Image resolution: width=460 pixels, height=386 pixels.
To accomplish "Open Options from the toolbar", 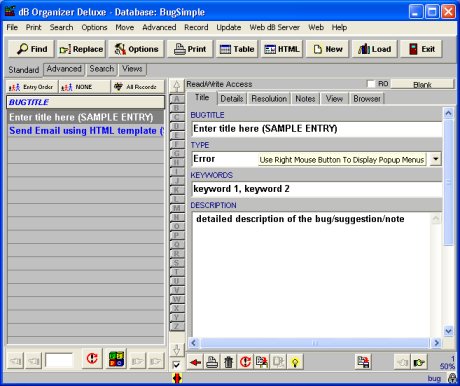I will 136,49.
